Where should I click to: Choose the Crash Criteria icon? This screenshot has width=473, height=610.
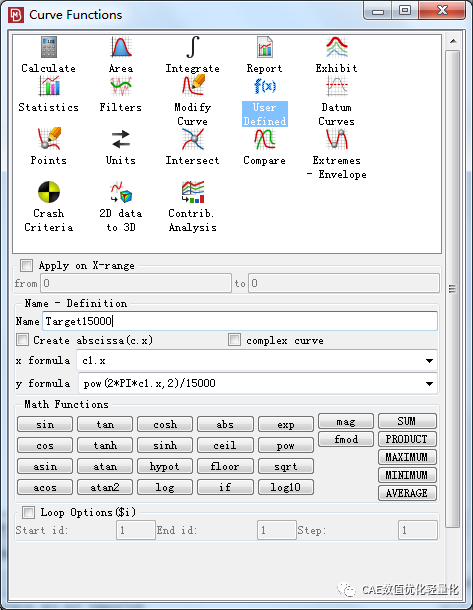pyautogui.click(x=49, y=207)
